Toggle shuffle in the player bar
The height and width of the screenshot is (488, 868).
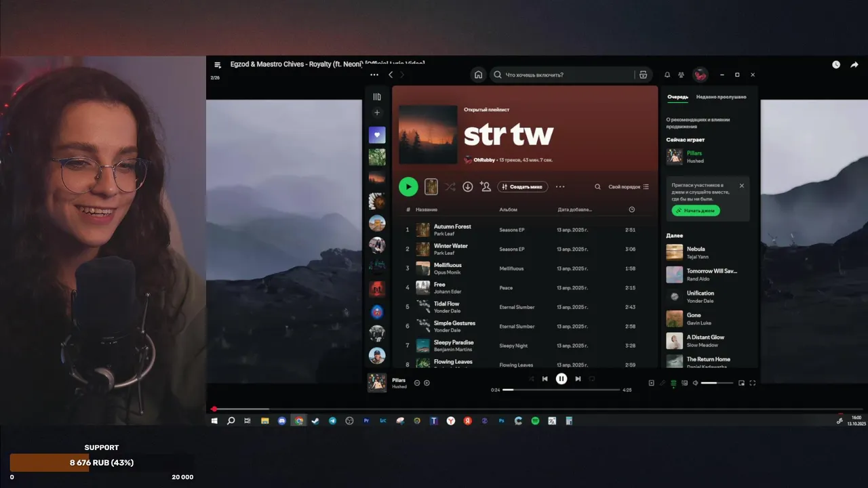[531, 379]
